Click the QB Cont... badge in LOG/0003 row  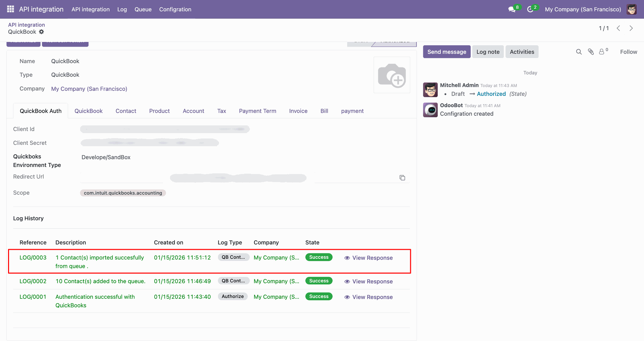233,257
